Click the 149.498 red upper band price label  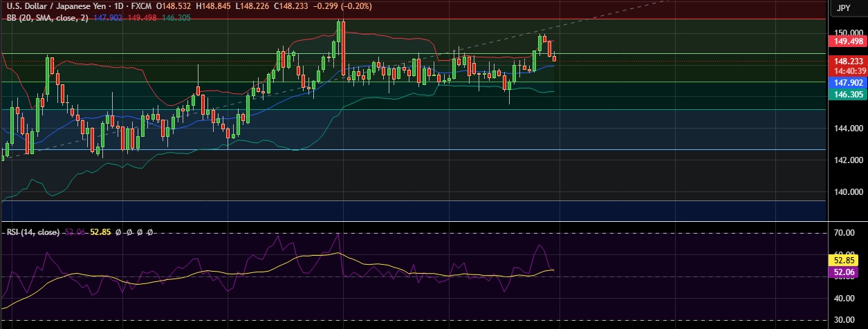[x=849, y=41]
